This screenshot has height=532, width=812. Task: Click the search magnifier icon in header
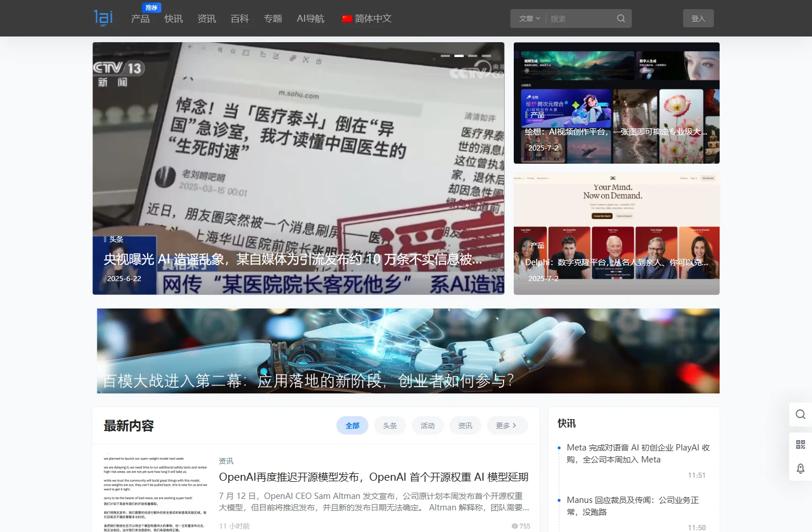coord(621,18)
